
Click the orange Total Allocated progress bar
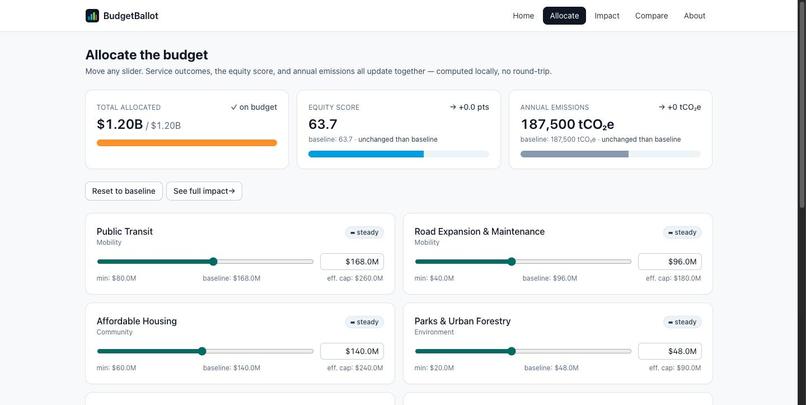[187, 143]
